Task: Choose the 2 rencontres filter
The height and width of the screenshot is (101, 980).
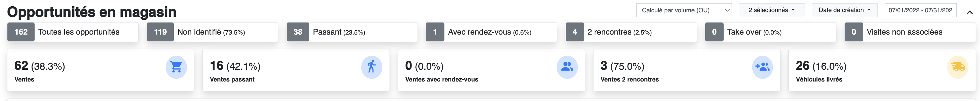Action: point(631,32)
